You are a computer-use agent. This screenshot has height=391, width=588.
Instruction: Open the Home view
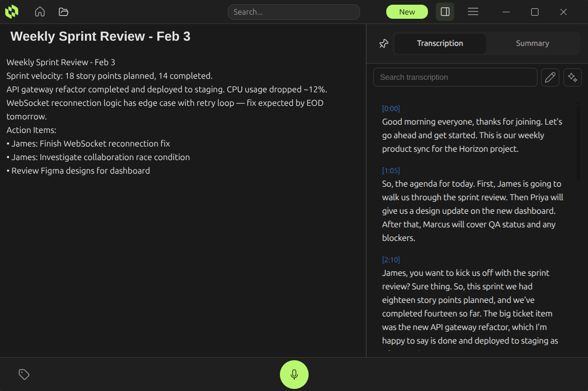[x=40, y=11]
